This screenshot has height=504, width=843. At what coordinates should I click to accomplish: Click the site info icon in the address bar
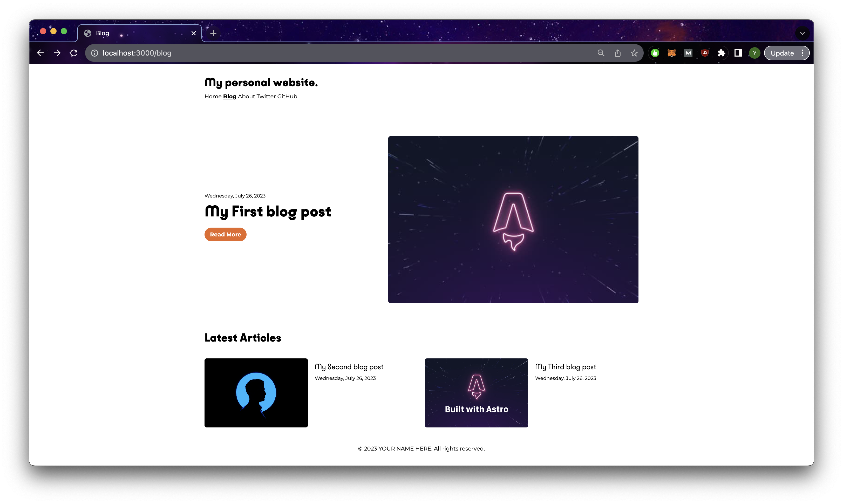click(x=94, y=53)
